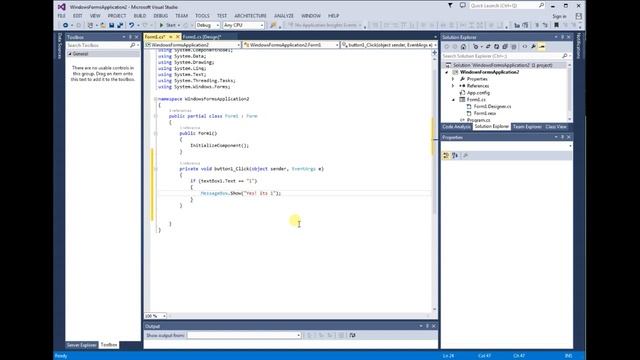Open the 100 % zoom dropdown
The width and height of the screenshot is (640, 360).
coord(155,316)
